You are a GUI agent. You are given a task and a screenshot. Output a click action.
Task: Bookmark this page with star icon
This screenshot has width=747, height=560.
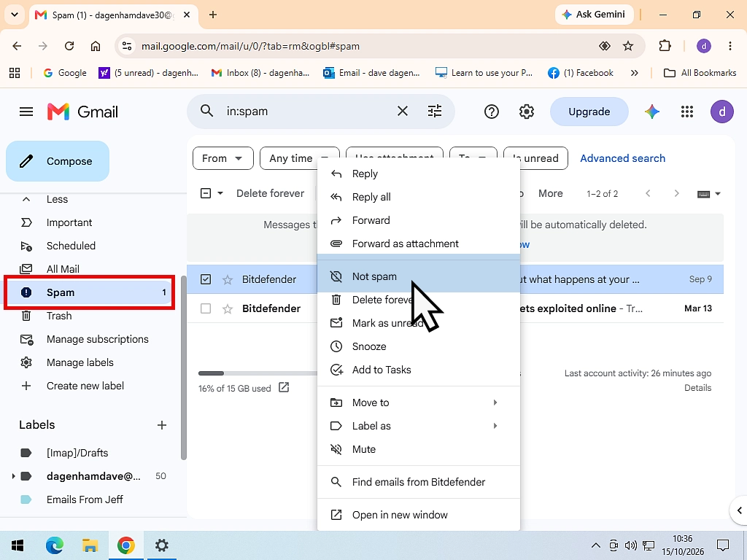[x=628, y=46]
